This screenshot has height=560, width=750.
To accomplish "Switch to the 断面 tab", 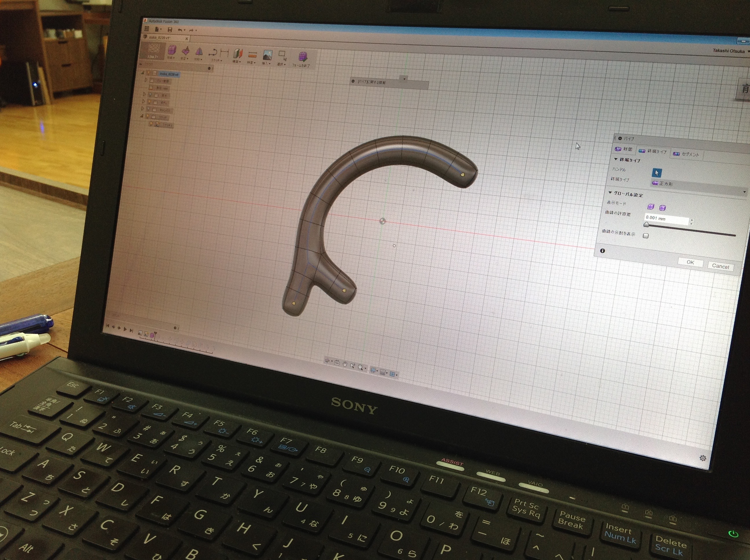I will click(623, 149).
